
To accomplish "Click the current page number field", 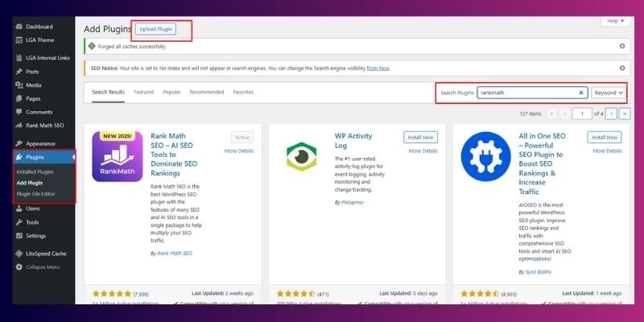I will (582, 114).
